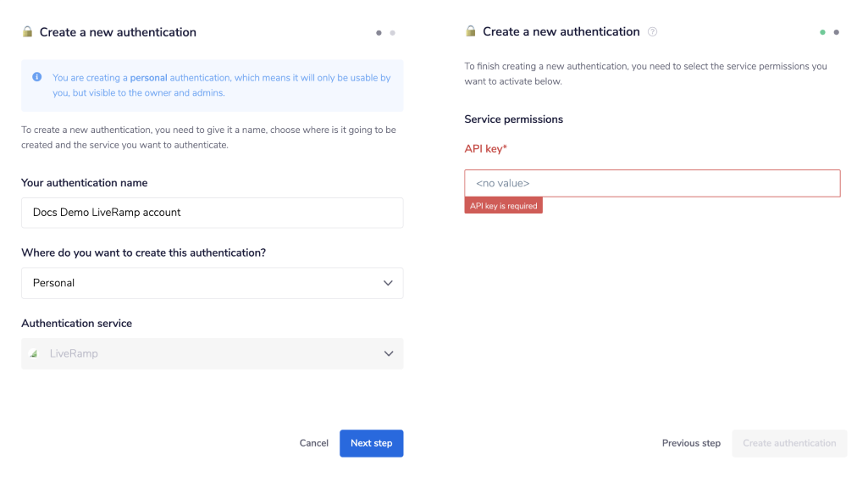
Task: Click the Cancel button
Action: click(x=313, y=443)
